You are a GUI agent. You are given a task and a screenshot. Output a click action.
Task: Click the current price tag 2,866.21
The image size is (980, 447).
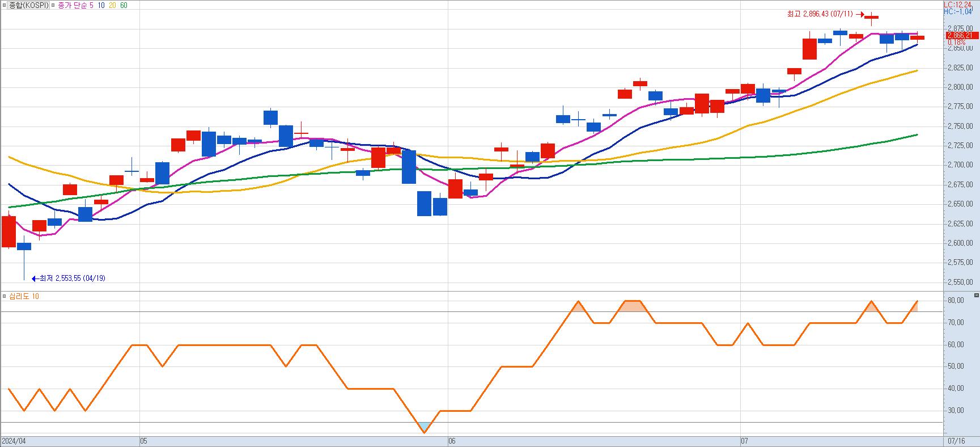(x=962, y=35)
